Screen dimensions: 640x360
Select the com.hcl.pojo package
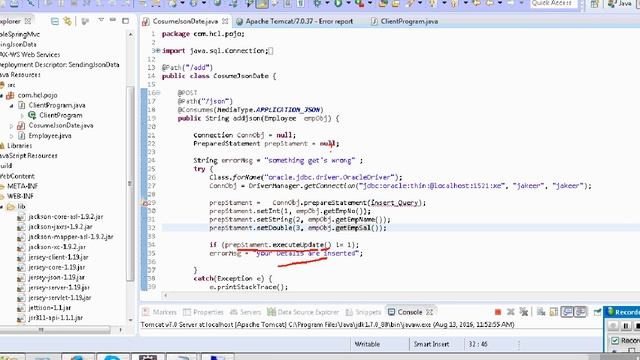37,96
